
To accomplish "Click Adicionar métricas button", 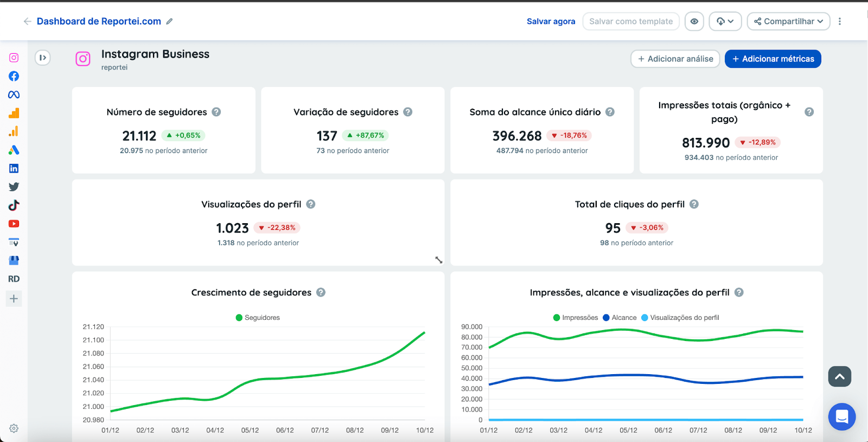I will (773, 59).
